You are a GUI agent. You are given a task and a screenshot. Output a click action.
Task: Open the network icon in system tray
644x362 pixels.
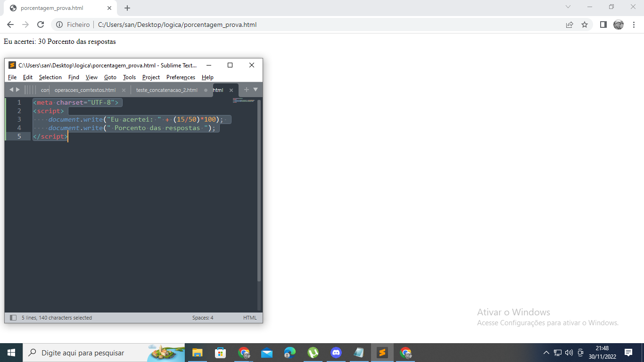click(x=558, y=353)
